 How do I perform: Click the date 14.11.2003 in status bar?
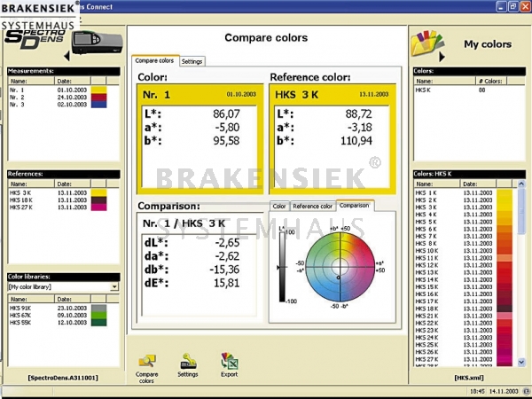pyautogui.click(x=503, y=391)
